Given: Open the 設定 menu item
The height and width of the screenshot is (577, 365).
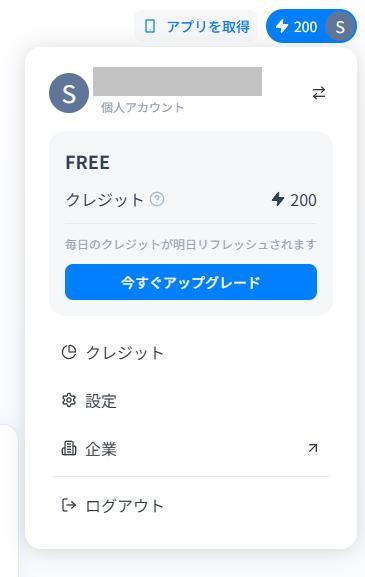Looking at the screenshot, I should (191, 400).
